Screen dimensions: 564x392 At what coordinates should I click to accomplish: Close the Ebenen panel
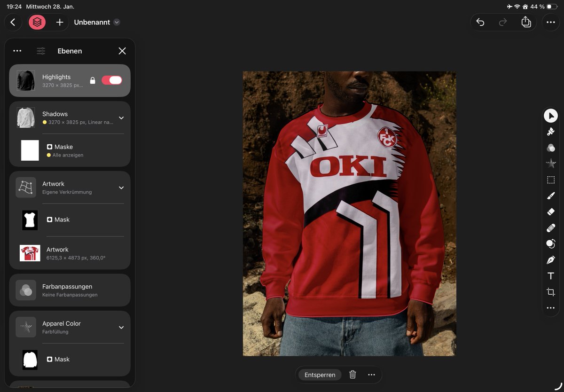click(x=122, y=51)
